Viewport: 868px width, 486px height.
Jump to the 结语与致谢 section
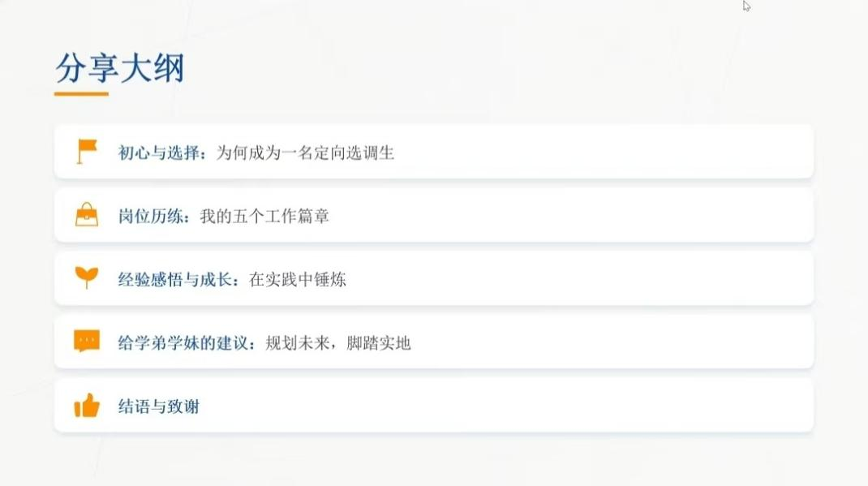(x=159, y=406)
